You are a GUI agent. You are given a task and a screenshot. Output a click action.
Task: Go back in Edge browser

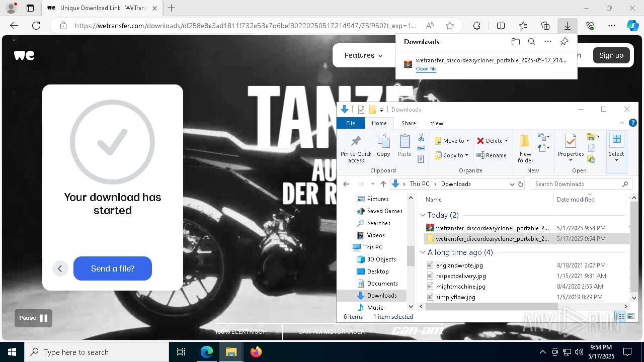[14, 26]
